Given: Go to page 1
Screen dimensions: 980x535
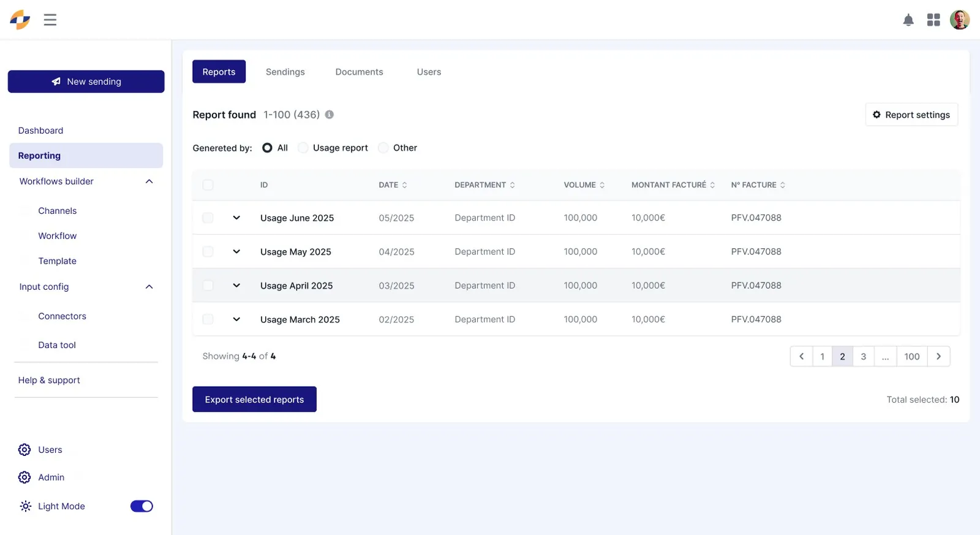Looking at the screenshot, I should tap(822, 357).
